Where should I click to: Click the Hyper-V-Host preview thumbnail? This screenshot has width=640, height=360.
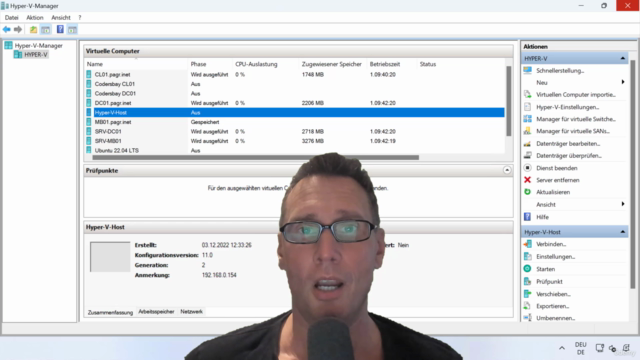pyautogui.click(x=110, y=257)
